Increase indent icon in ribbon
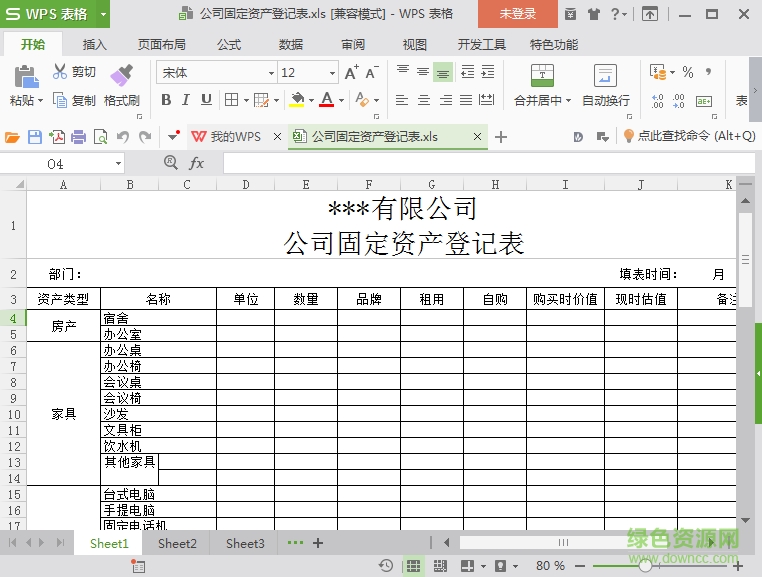This screenshot has height=577, width=762. pyautogui.click(x=487, y=72)
